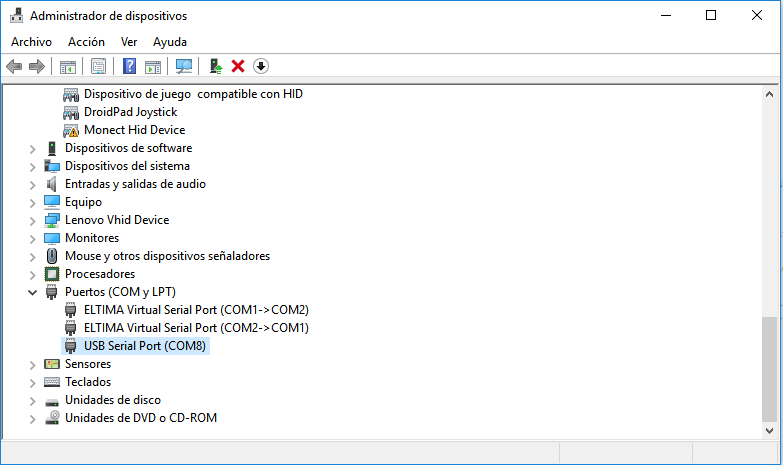Viewport: 783px width, 465px height.
Task: Select the Teclados label
Action: click(x=88, y=382)
